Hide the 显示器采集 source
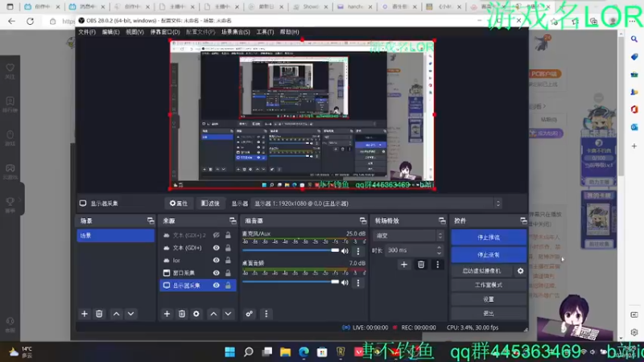The image size is (644, 362). point(216,286)
